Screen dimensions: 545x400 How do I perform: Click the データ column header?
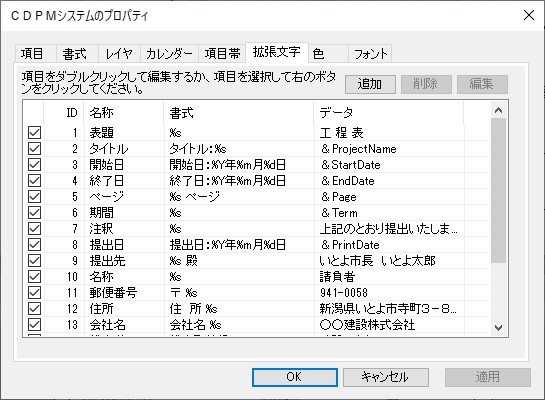389,113
